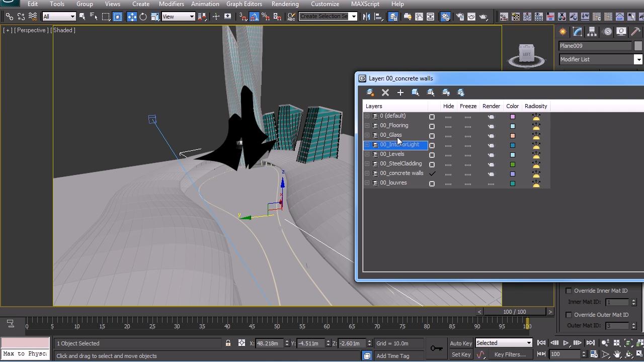
Task: Expand the 0 (default) layer
Action: click(367, 116)
